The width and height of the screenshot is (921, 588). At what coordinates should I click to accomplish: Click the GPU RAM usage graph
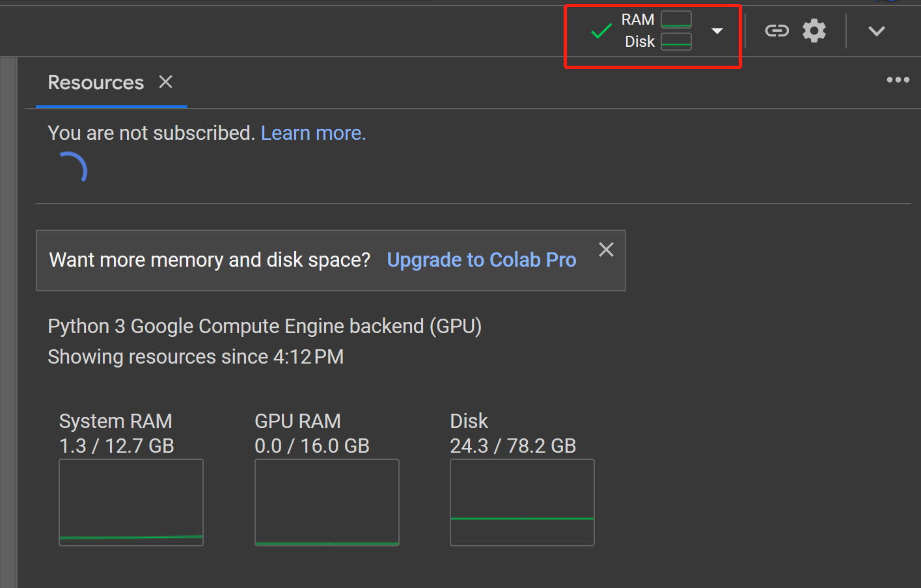(x=327, y=502)
